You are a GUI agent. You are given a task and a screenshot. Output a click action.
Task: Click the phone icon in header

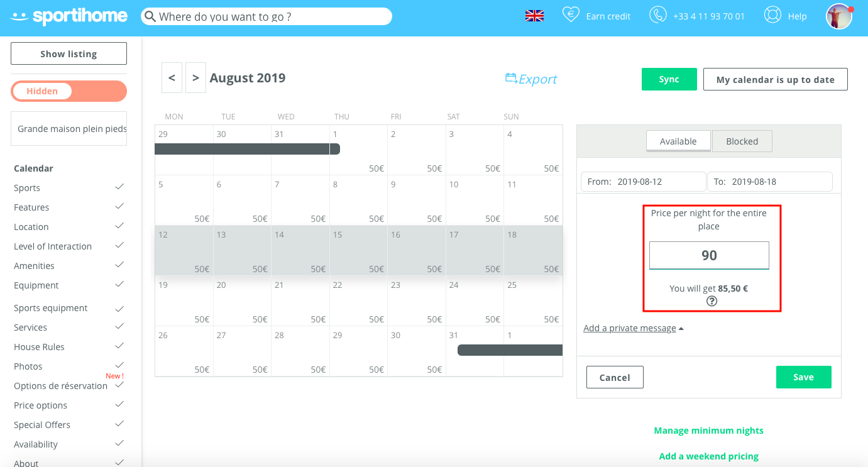[x=658, y=15]
